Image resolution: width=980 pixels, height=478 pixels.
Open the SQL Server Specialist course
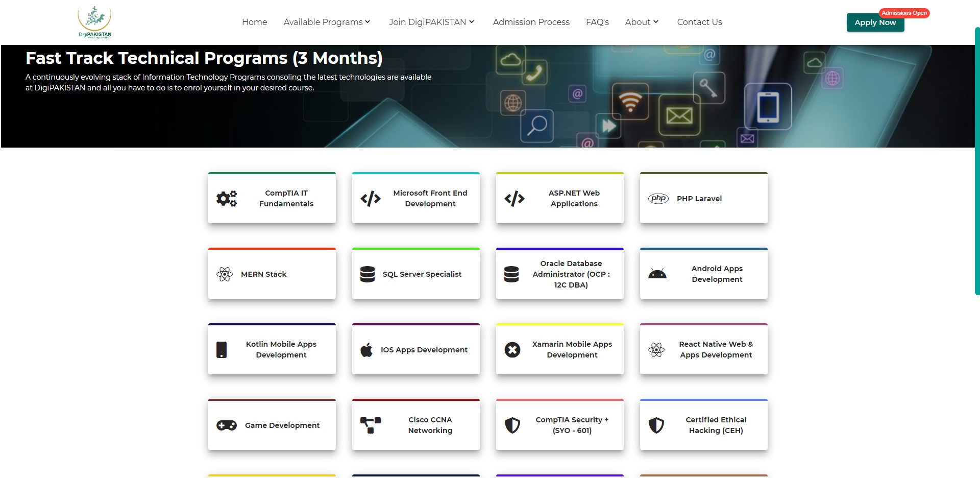pos(416,273)
